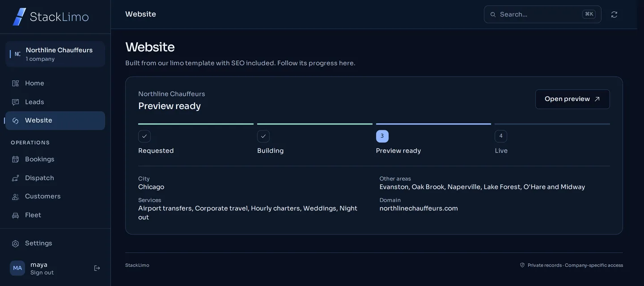This screenshot has width=644, height=286.
Task: Open Settings in sidebar
Action: point(55,244)
